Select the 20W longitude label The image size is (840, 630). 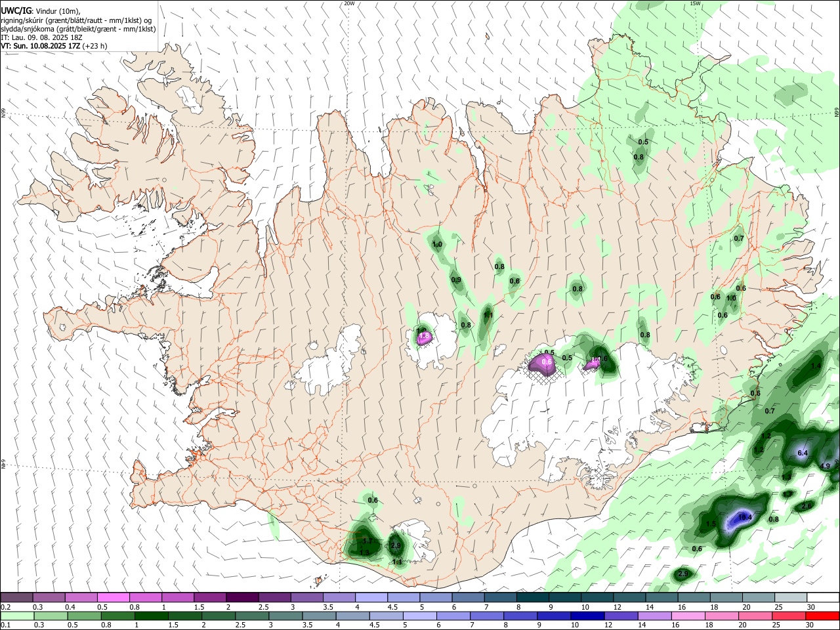pyautogui.click(x=349, y=3)
